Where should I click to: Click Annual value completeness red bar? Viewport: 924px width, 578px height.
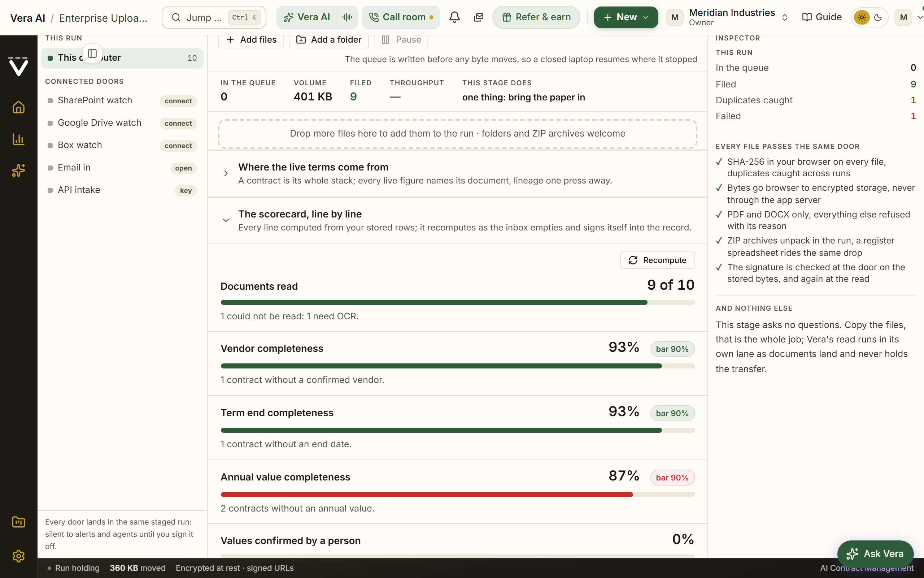457,494
